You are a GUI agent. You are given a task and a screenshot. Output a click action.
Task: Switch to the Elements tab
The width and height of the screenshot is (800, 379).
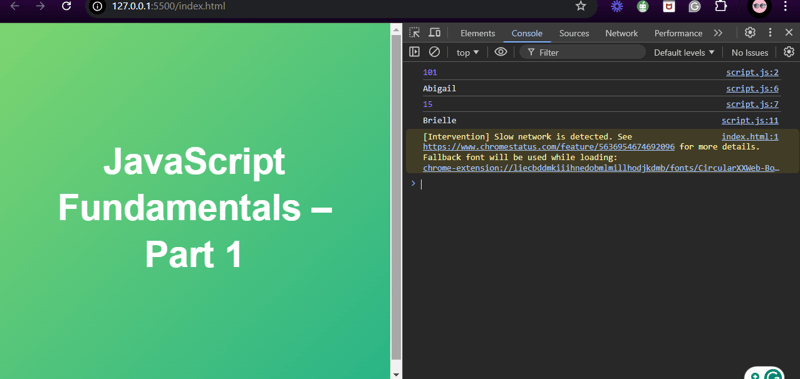(478, 33)
